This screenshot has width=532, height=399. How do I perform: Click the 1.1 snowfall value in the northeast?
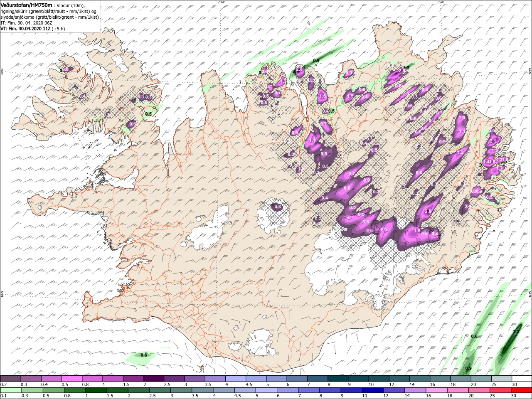coord(462,131)
